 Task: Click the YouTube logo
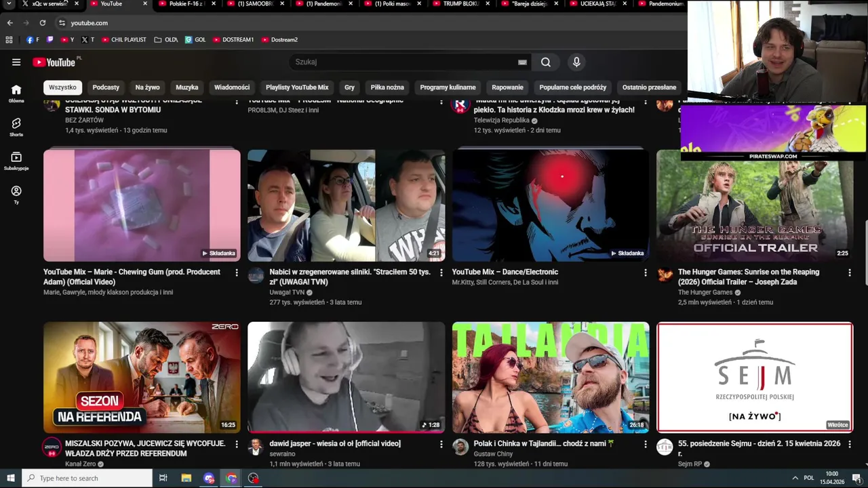coord(54,62)
